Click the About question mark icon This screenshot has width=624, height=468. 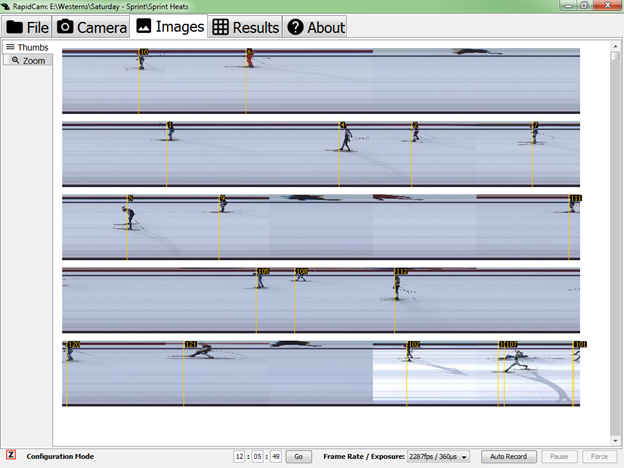[296, 27]
